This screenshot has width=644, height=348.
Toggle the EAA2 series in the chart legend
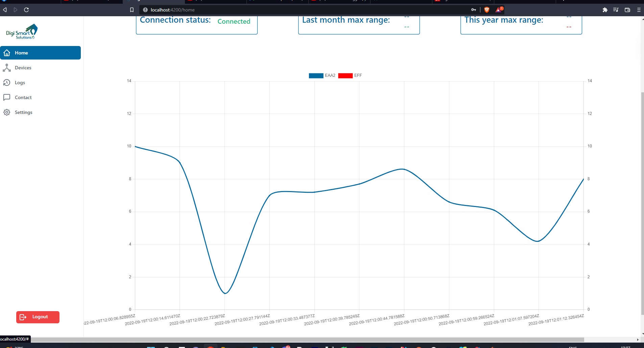point(322,75)
